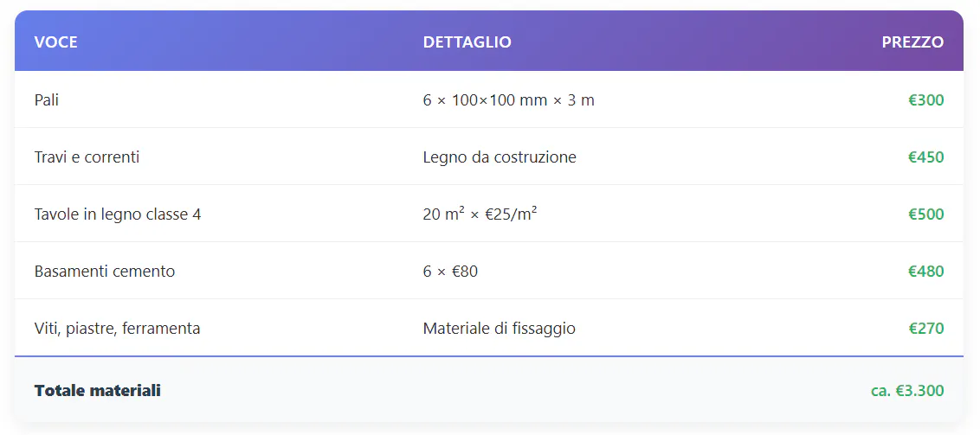Image resolution: width=980 pixels, height=435 pixels.
Task: Click Legno da costruzione detail
Action: 500,157
